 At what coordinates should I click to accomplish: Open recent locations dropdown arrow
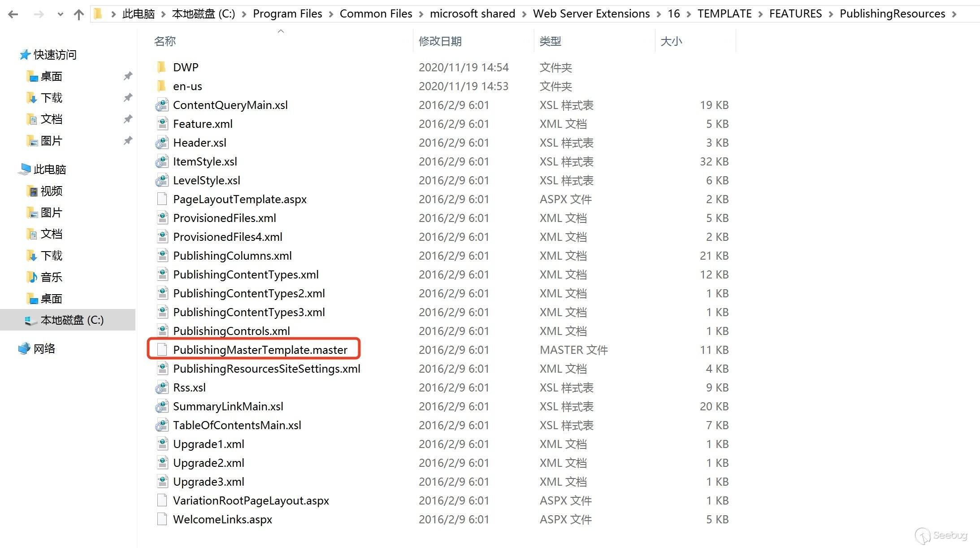(60, 14)
